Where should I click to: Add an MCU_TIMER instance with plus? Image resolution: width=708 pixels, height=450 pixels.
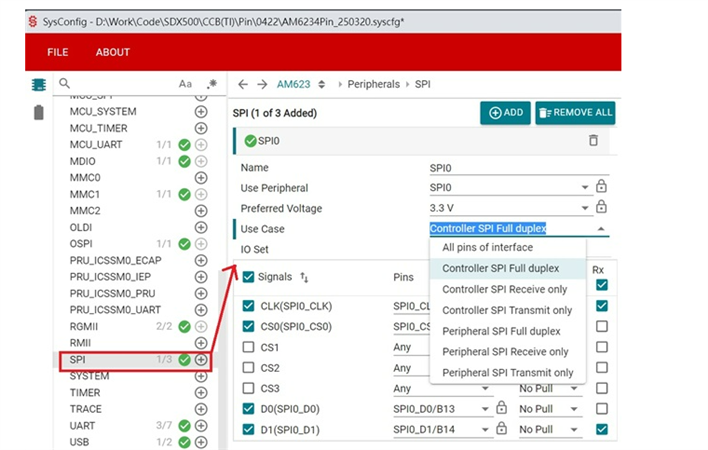[x=201, y=128]
